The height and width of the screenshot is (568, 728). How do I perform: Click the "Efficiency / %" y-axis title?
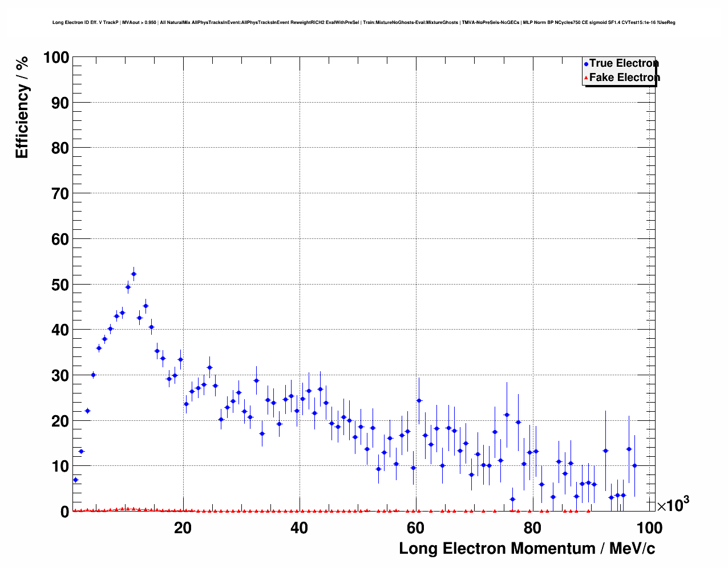tap(22, 107)
